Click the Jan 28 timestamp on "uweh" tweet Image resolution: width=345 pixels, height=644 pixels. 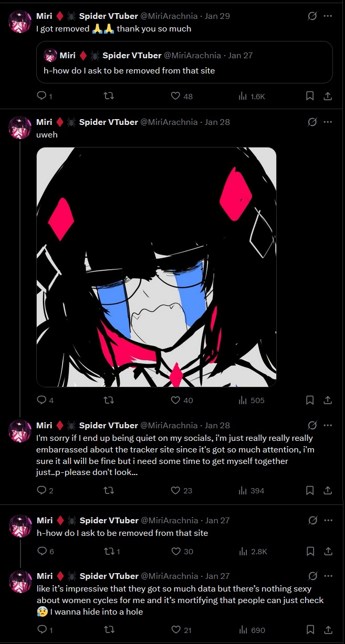[x=217, y=122]
